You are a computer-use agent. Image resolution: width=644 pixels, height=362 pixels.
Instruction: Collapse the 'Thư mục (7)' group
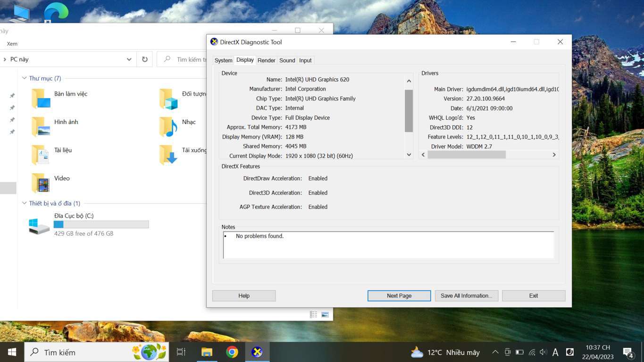tap(25, 78)
